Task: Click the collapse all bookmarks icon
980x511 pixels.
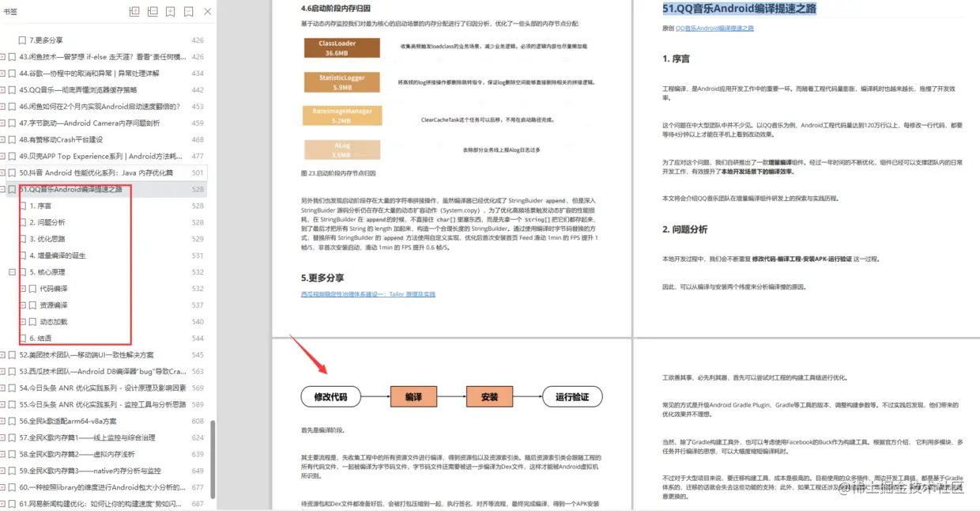Action: [x=153, y=12]
